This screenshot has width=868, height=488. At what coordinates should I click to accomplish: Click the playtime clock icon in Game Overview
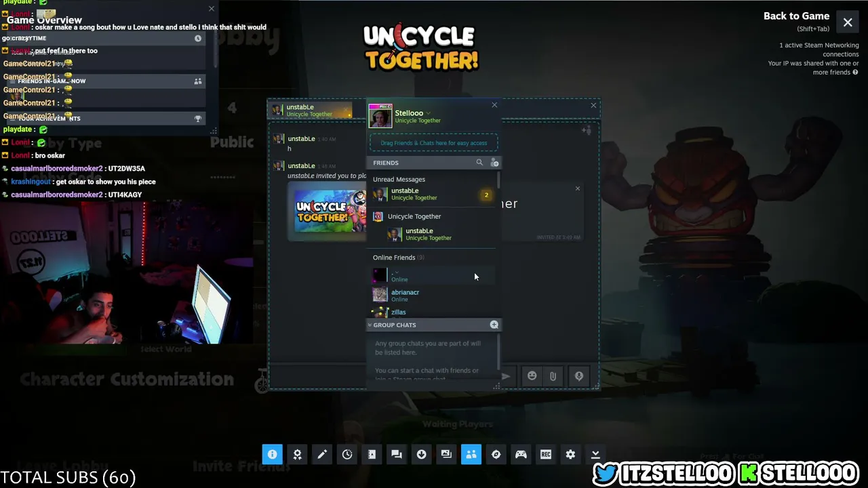click(x=198, y=39)
